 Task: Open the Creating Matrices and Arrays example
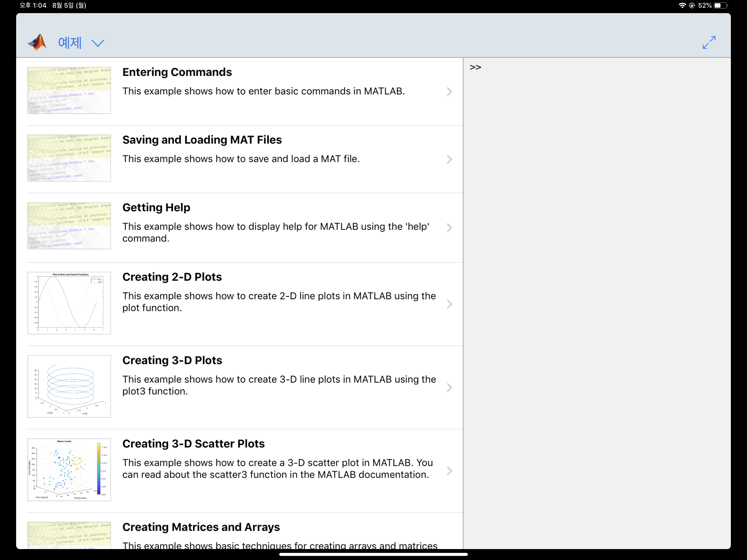[201, 527]
